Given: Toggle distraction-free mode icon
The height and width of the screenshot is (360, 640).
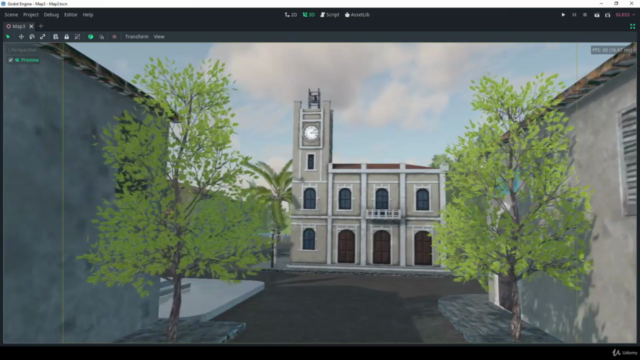Looking at the screenshot, I should coord(632,26).
